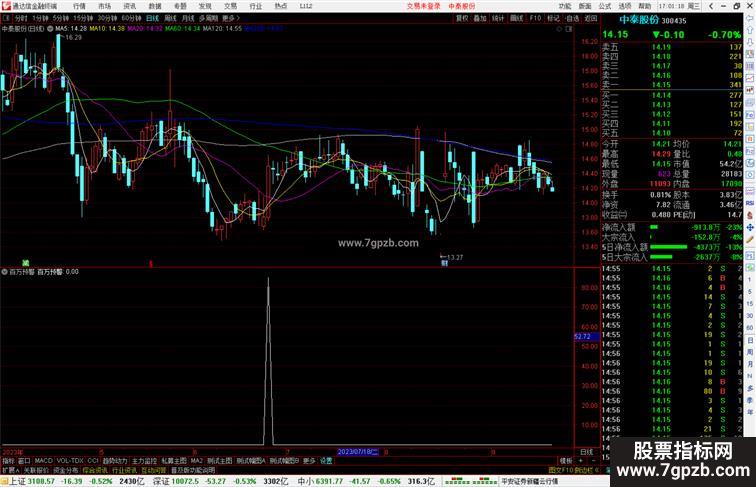The height and width of the screenshot is (487, 756).
Task: Open the 选项 menu
Action: pos(625,6)
